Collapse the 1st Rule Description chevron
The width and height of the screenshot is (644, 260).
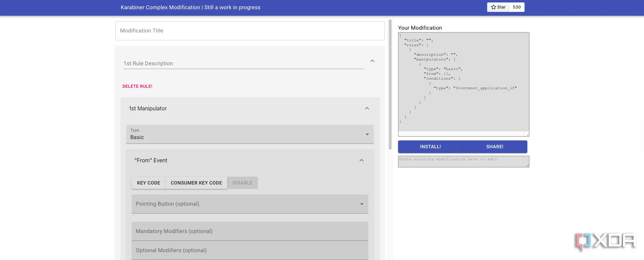(x=372, y=61)
